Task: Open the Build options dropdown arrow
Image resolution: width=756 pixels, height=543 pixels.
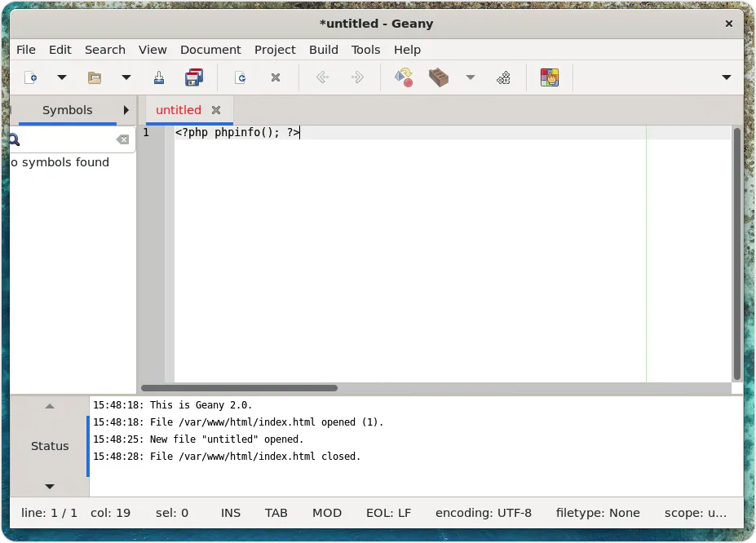Action: [471, 77]
